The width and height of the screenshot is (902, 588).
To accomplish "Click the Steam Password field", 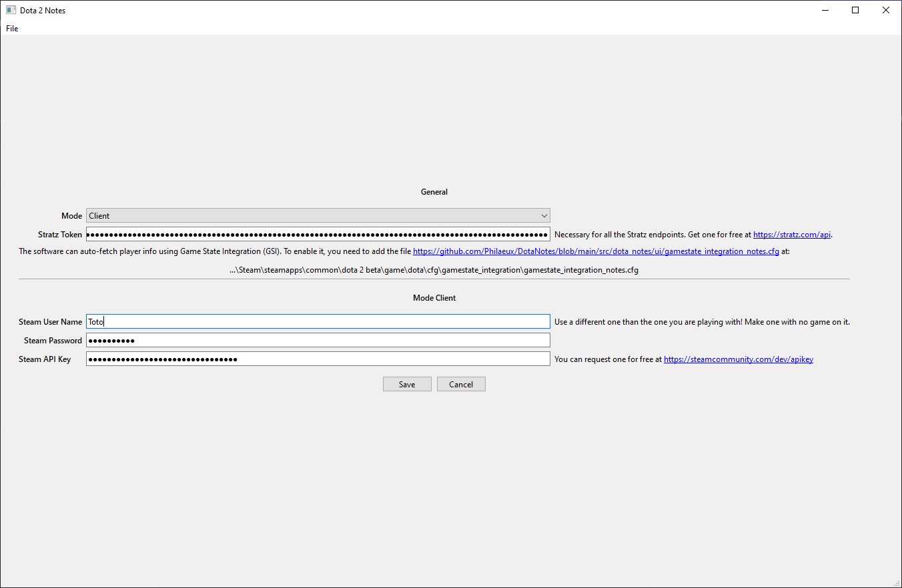I will [318, 341].
